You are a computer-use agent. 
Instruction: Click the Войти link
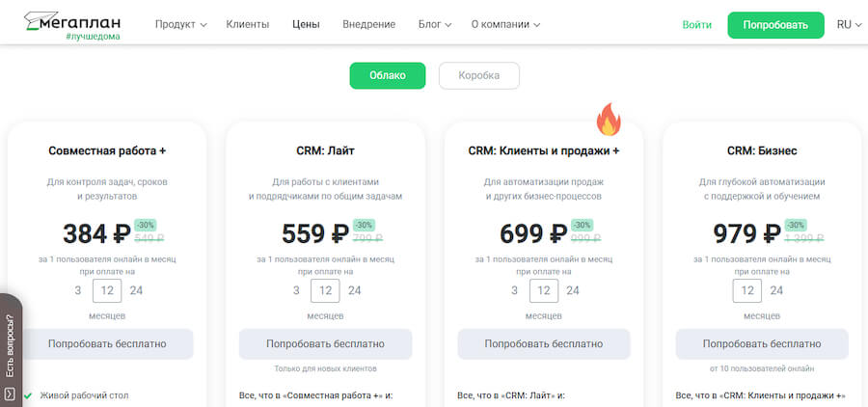[x=696, y=25]
